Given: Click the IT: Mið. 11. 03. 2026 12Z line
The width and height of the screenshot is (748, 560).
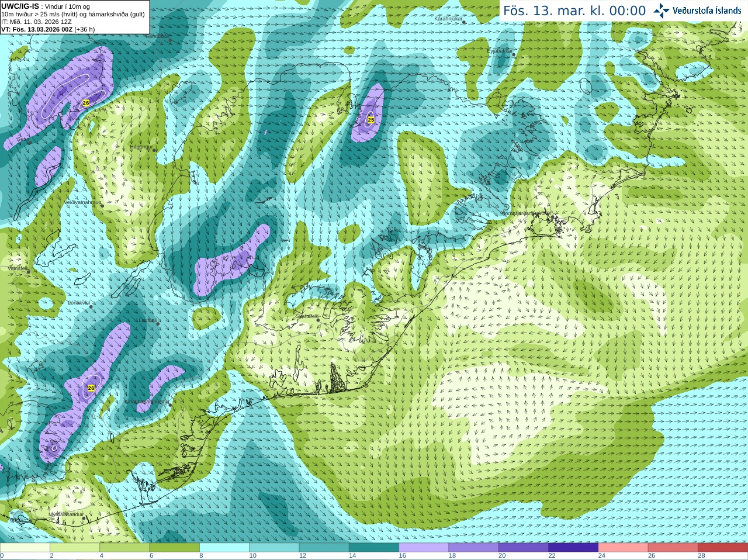Looking at the screenshot, I should 36,22.
